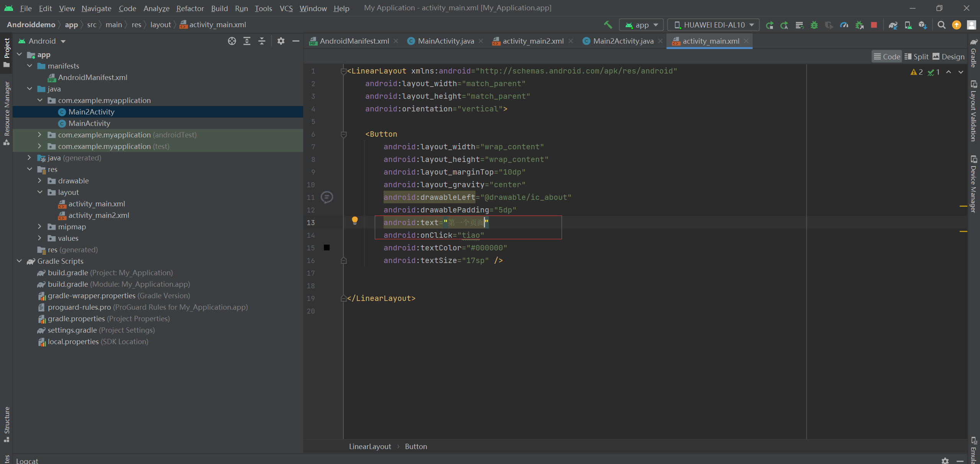Open the Profiler gauge icon
Viewport: 980px width, 464px height.
point(844,25)
